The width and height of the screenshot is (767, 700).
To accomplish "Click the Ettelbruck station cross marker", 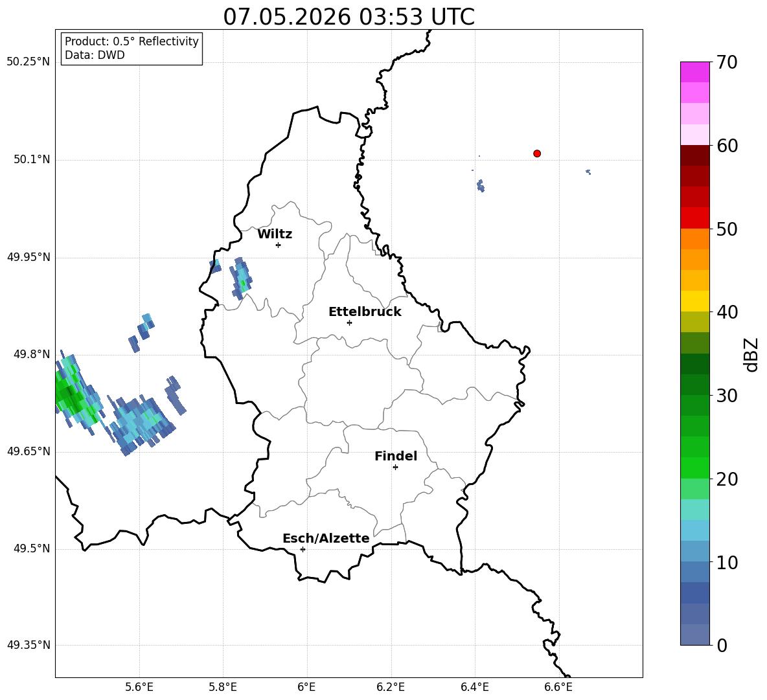I will coord(349,322).
